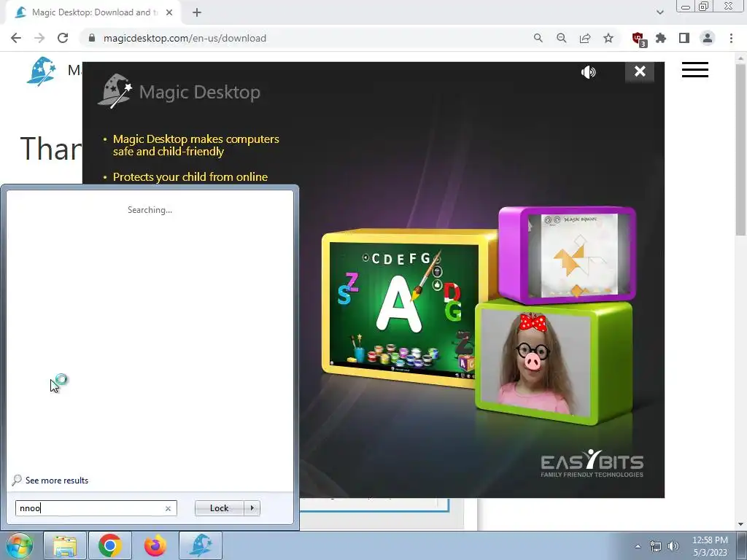Click the zoom-out magnifier icon
Viewport: 747px width, 560px height.
pos(562,38)
